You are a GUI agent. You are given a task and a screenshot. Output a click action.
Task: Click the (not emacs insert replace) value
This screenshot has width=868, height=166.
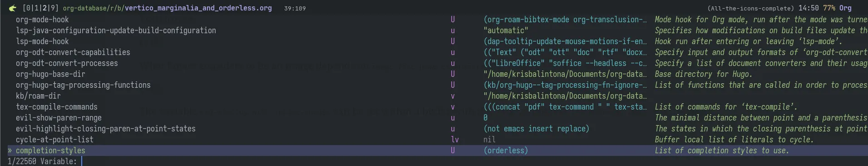click(x=537, y=129)
